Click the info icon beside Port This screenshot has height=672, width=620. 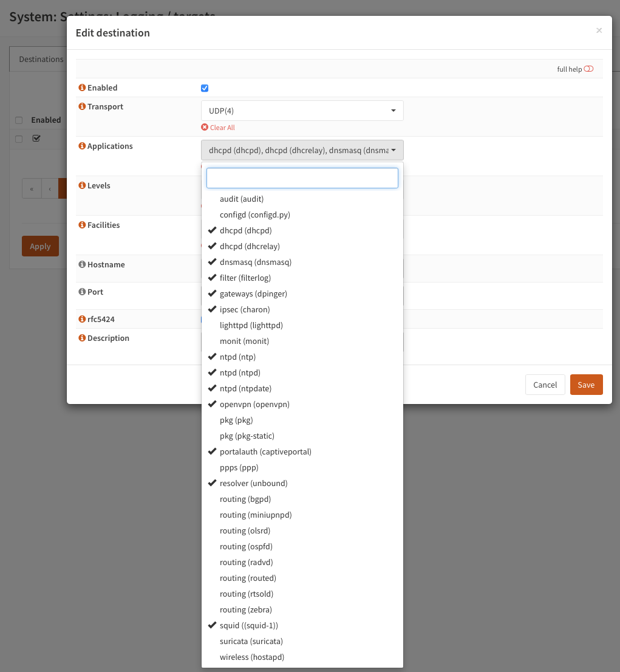tap(82, 292)
